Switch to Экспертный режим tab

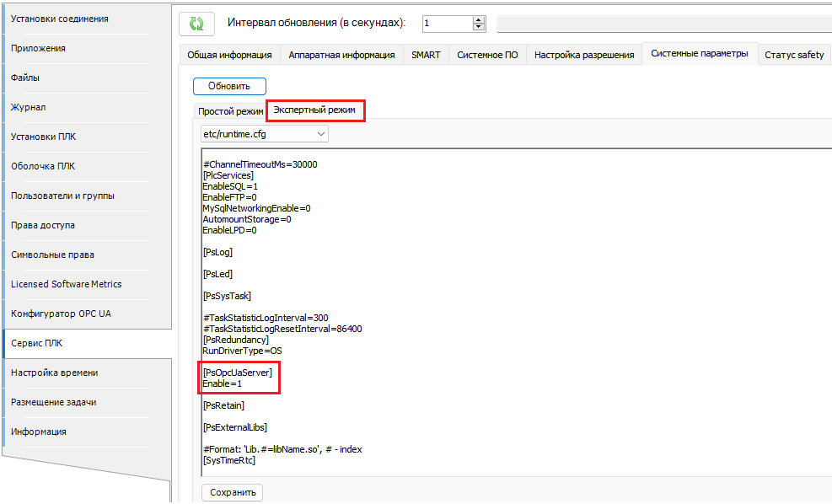(x=315, y=110)
